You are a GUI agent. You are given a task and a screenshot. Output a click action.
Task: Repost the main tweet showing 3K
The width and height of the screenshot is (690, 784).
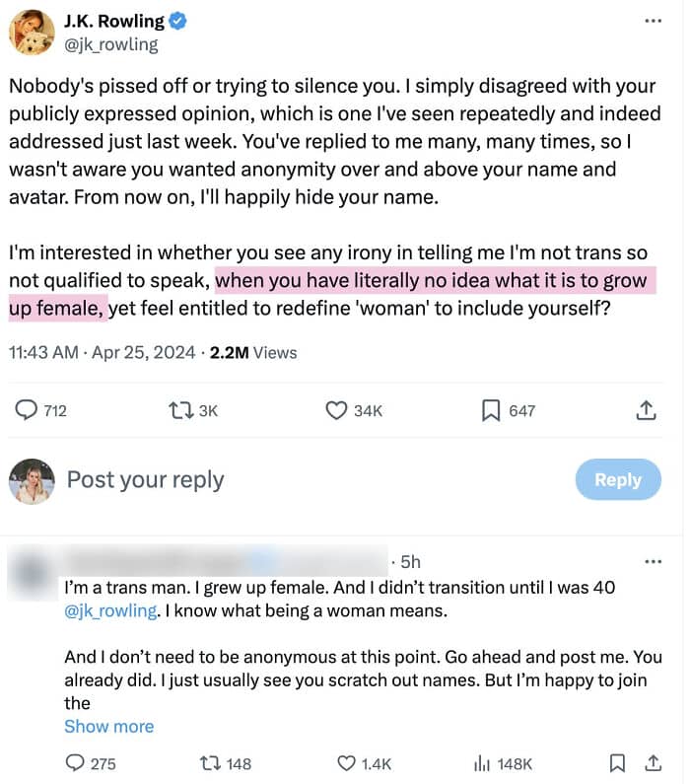(181, 410)
